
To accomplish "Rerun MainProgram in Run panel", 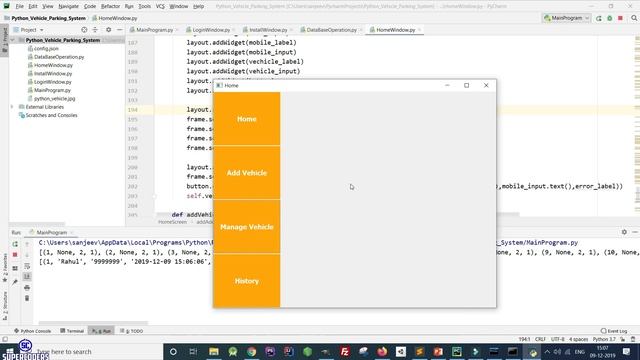I will [15, 244].
